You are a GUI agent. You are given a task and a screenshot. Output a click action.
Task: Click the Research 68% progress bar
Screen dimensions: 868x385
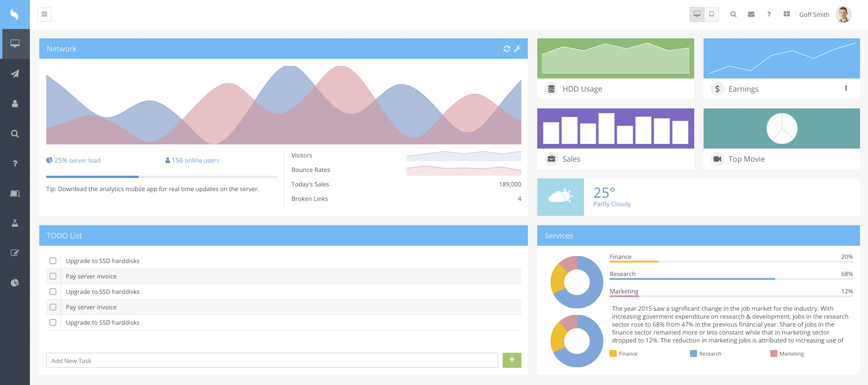(x=731, y=279)
